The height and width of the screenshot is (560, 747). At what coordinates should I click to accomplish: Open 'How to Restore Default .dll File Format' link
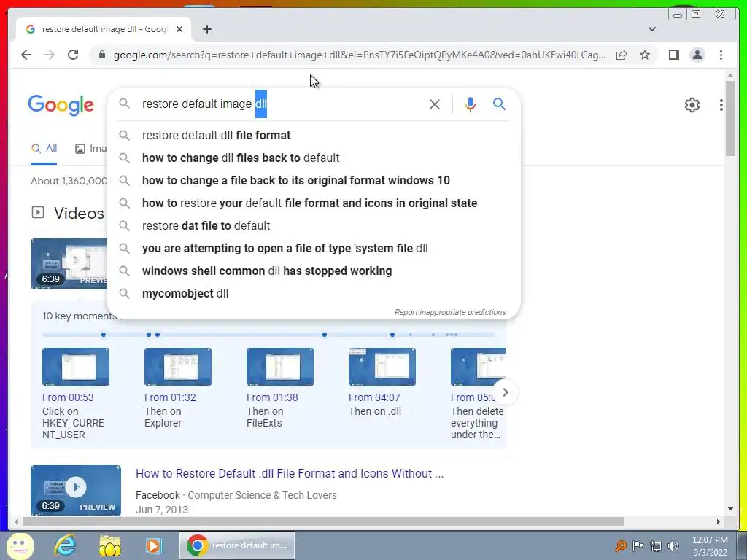290,473
